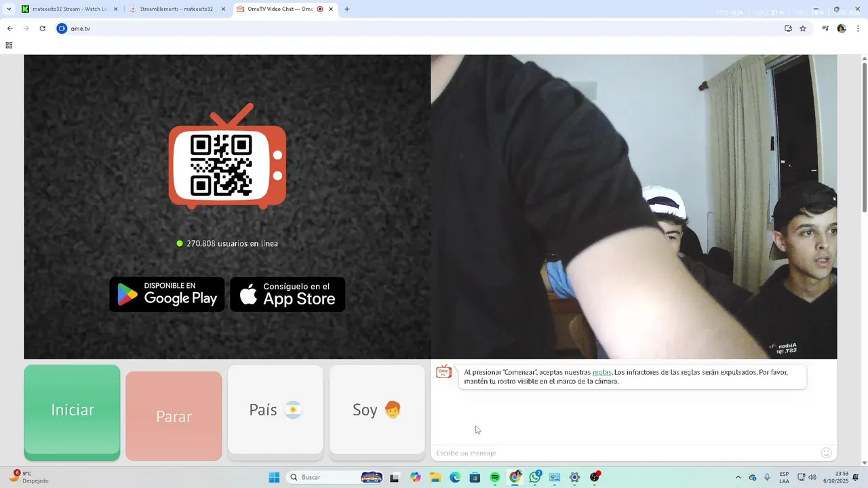The height and width of the screenshot is (488, 868).
Task: Click the App Store download badge
Action: coord(288,294)
